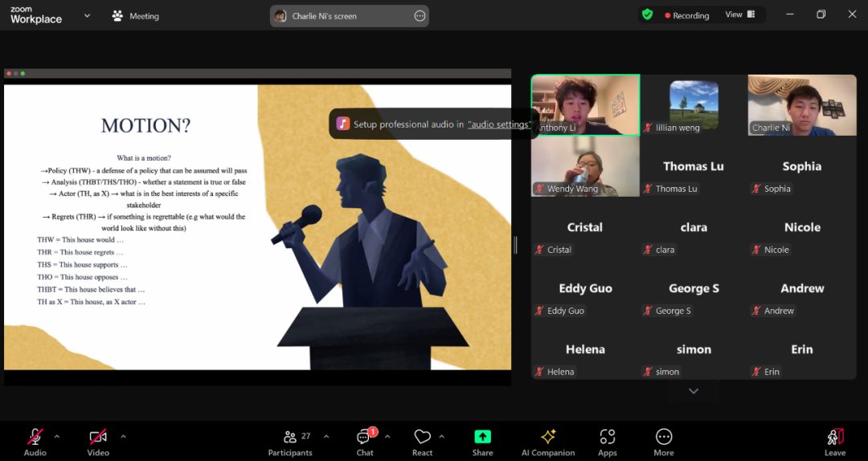Viewport: 868px width, 461px height.
Task: Start camera with the Video icon
Action: [98, 437]
